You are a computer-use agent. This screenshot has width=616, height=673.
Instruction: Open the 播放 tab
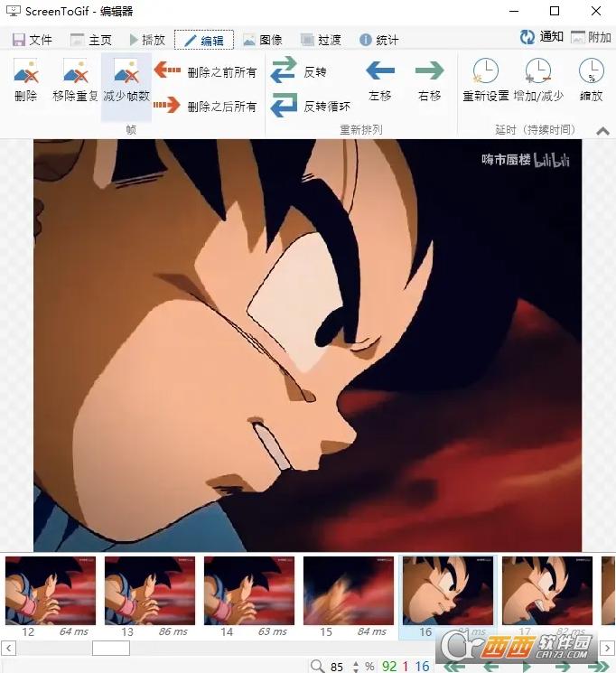147,40
